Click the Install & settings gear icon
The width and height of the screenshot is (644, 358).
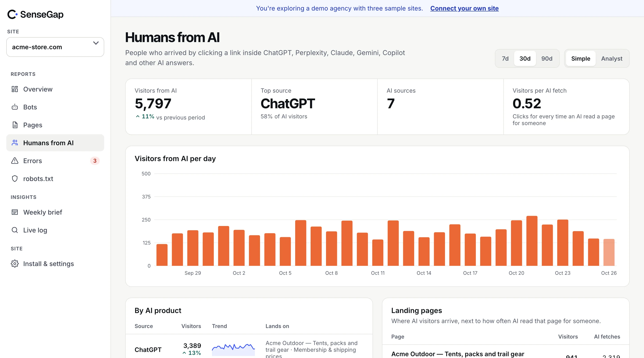coord(15,264)
